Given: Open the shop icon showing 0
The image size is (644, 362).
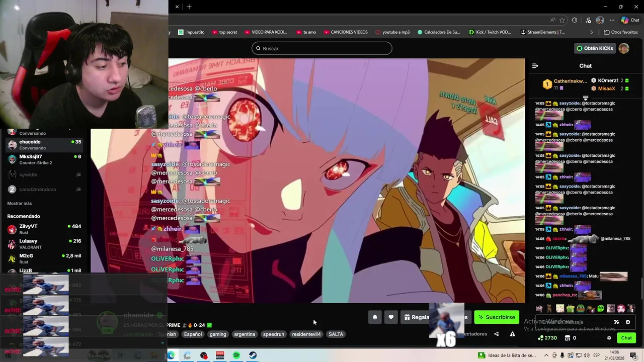Looking at the screenshot, I should (x=571, y=338).
